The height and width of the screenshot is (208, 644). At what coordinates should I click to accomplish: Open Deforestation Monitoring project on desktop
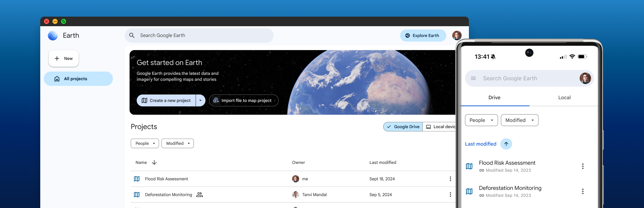(169, 195)
